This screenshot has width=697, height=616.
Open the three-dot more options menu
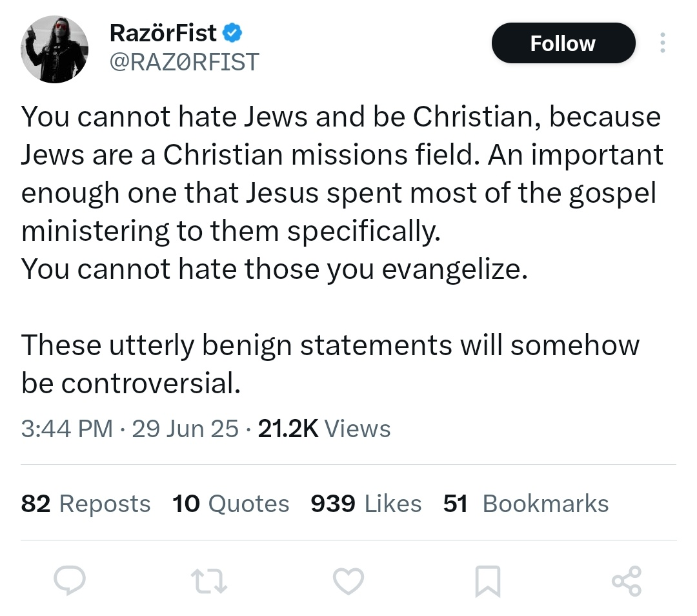point(662,43)
